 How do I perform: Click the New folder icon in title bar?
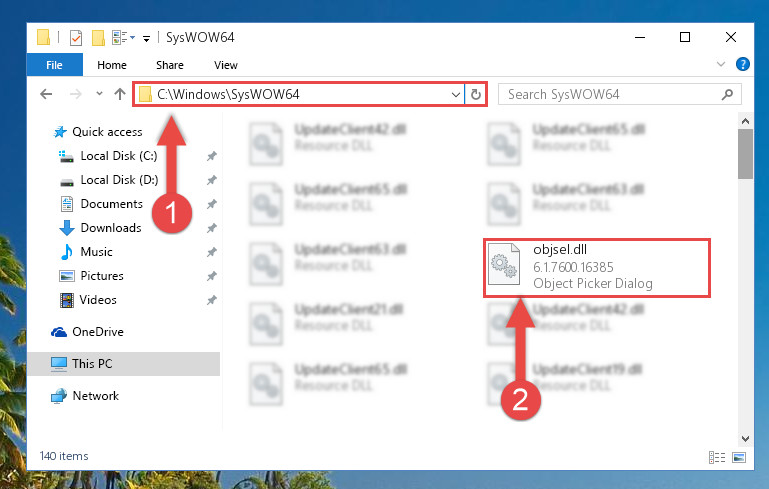(x=98, y=38)
